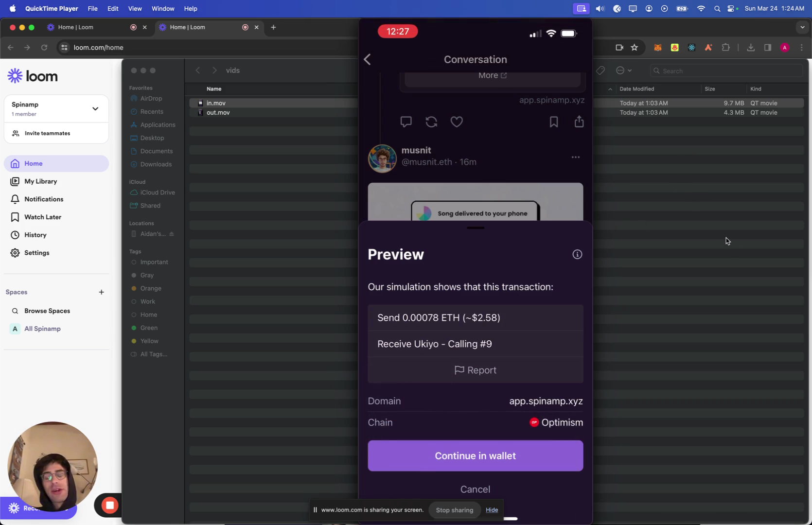The image size is (812, 525).
Task: Open History in Loom sidebar
Action: [56, 235]
